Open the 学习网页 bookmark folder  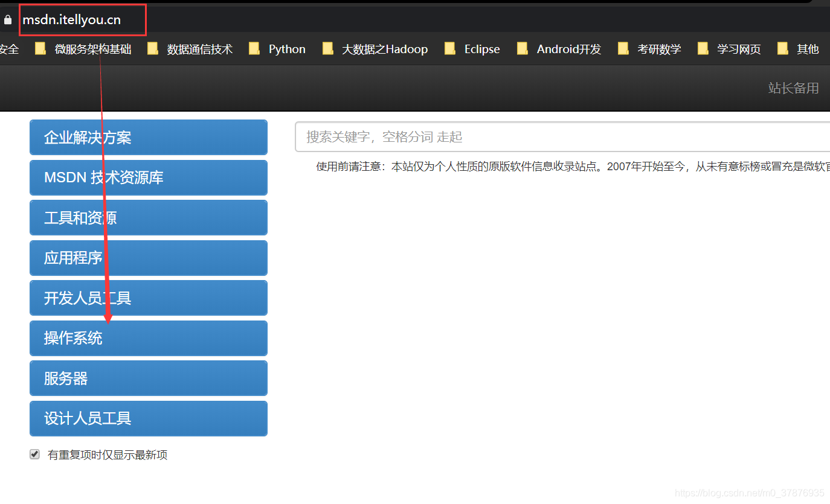729,49
